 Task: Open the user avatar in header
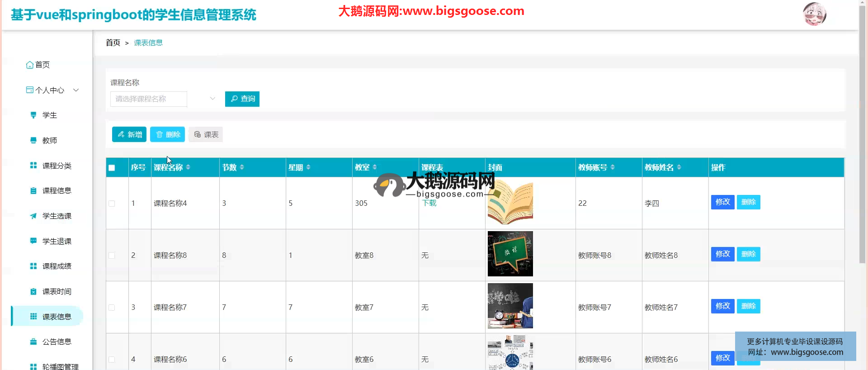[x=814, y=14]
